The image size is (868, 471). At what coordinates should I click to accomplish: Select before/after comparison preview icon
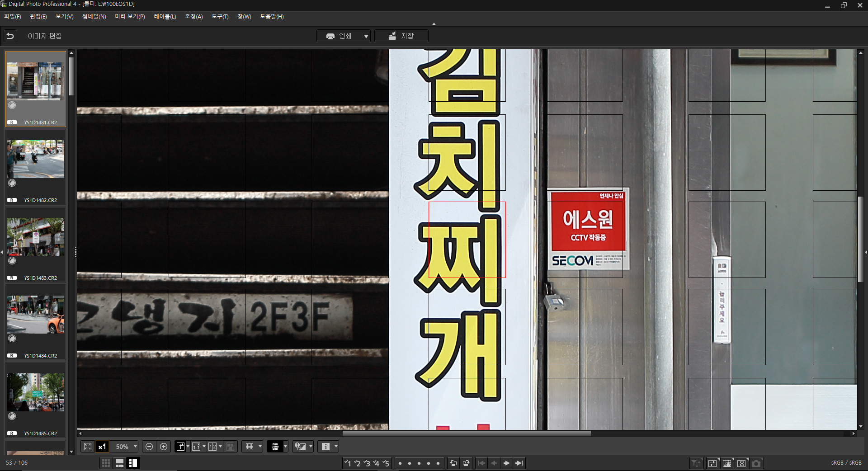click(x=196, y=447)
